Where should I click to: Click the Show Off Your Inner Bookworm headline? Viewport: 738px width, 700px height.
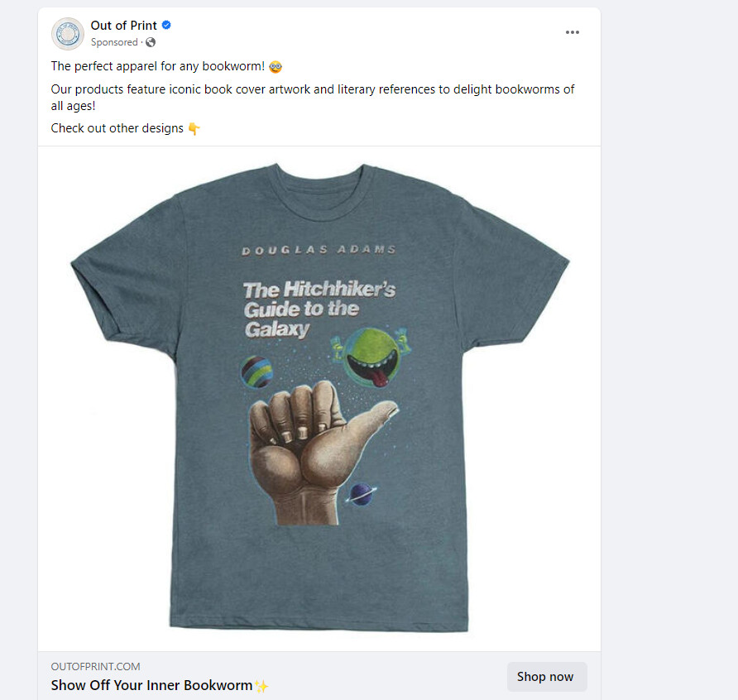(x=151, y=685)
